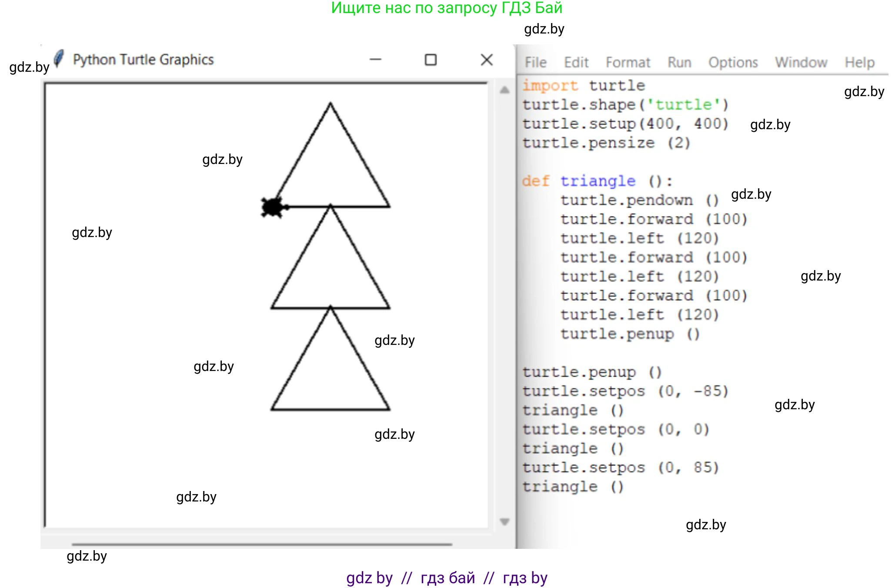Open the Window menu
Screen dimensions: 895x588
[x=801, y=63]
